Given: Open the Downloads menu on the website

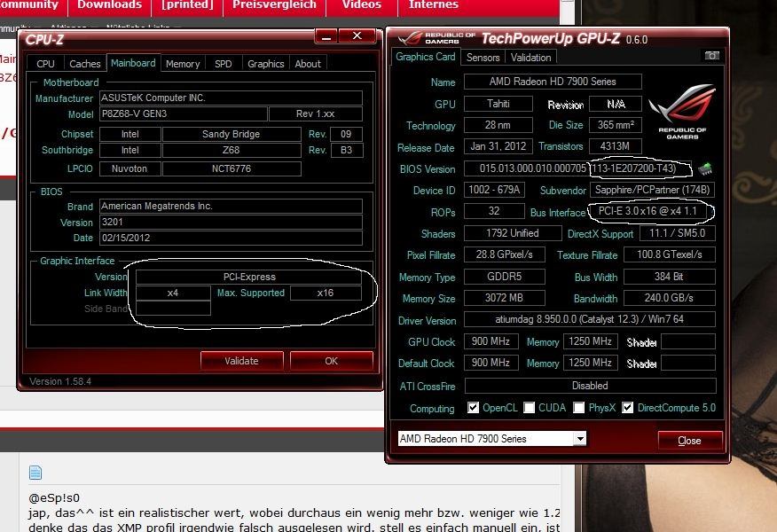Looking at the screenshot, I should pyautogui.click(x=109, y=5).
